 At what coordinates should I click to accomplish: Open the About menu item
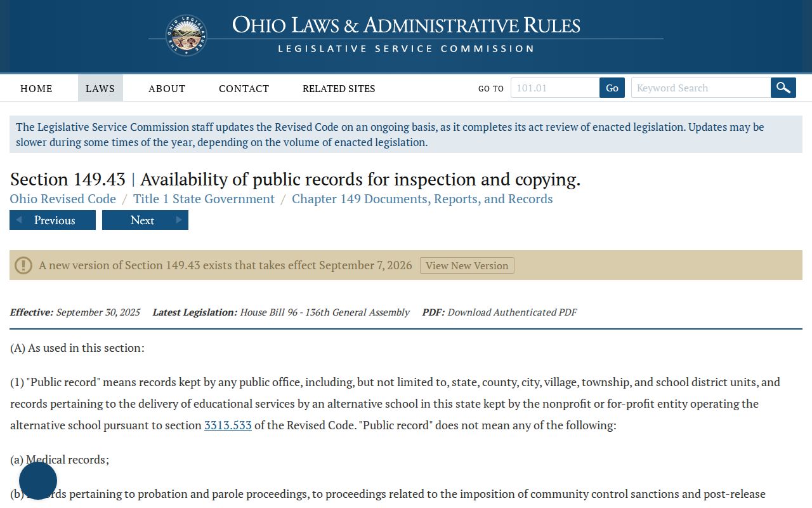click(x=167, y=88)
